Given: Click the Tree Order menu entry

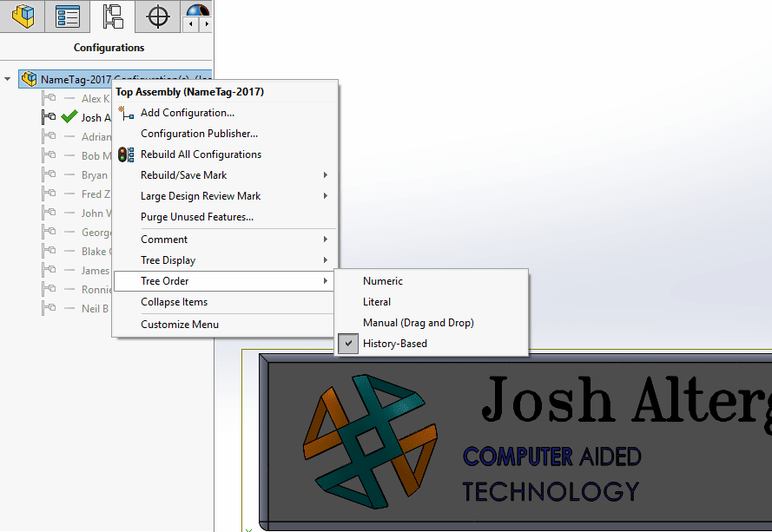Looking at the screenshot, I should click(x=224, y=281).
